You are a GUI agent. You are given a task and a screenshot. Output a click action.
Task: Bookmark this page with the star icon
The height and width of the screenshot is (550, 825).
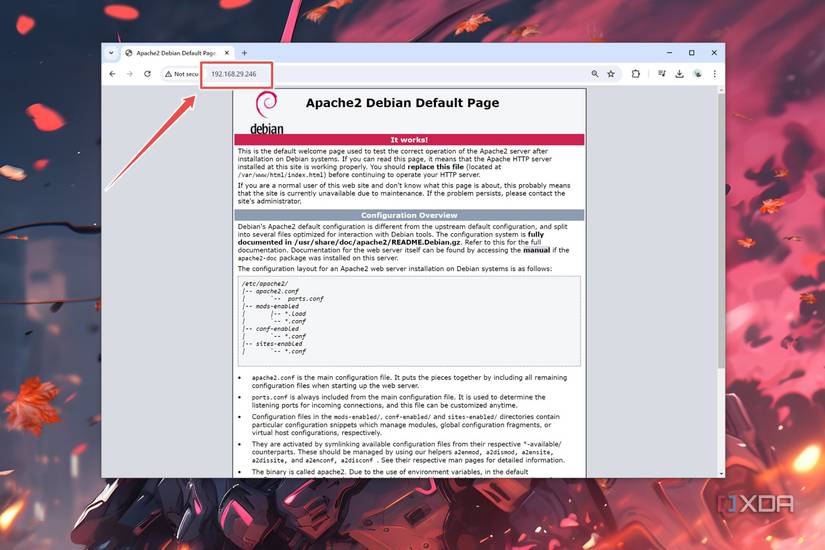click(x=611, y=74)
